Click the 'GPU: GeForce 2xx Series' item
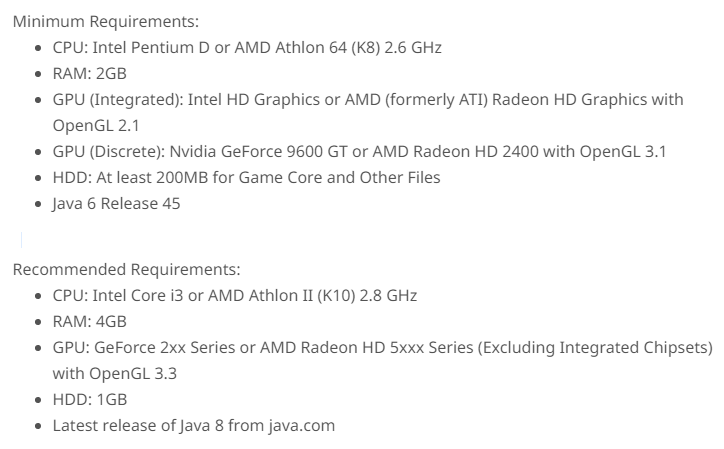Image resolution: width=724 pixels, height=449 pixels. coord(382,347)
